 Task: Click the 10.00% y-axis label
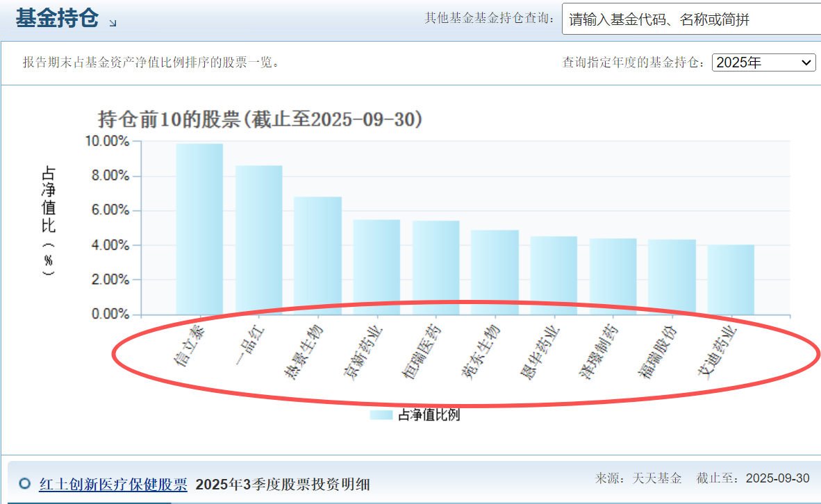click(x=107, y=141)
